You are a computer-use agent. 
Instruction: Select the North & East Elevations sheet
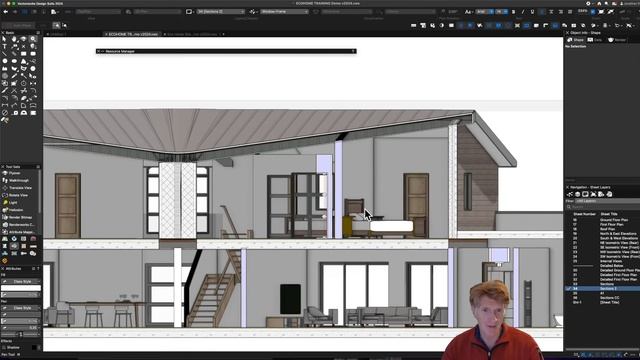pyautogui.click(x=602, y=233)
